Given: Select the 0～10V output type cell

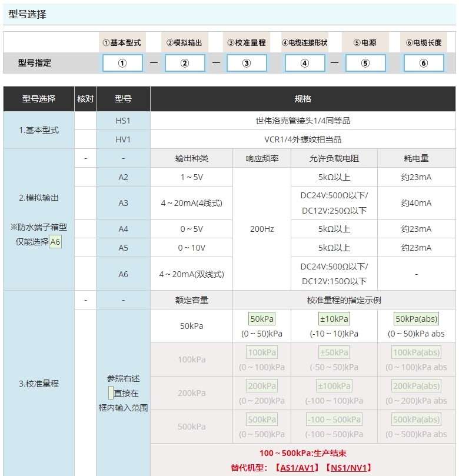Looking at the screenshot, I should (192, 248).
